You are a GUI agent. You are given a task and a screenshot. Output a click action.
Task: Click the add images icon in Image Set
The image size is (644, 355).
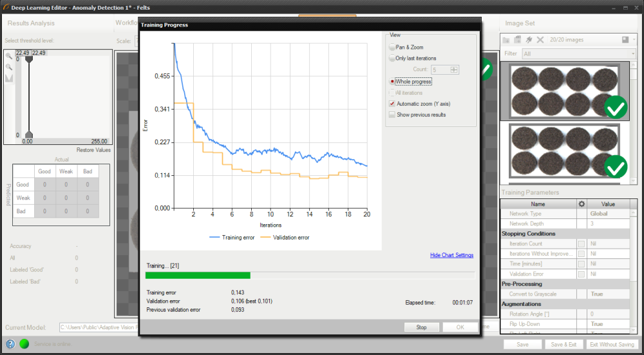[517, 40]
